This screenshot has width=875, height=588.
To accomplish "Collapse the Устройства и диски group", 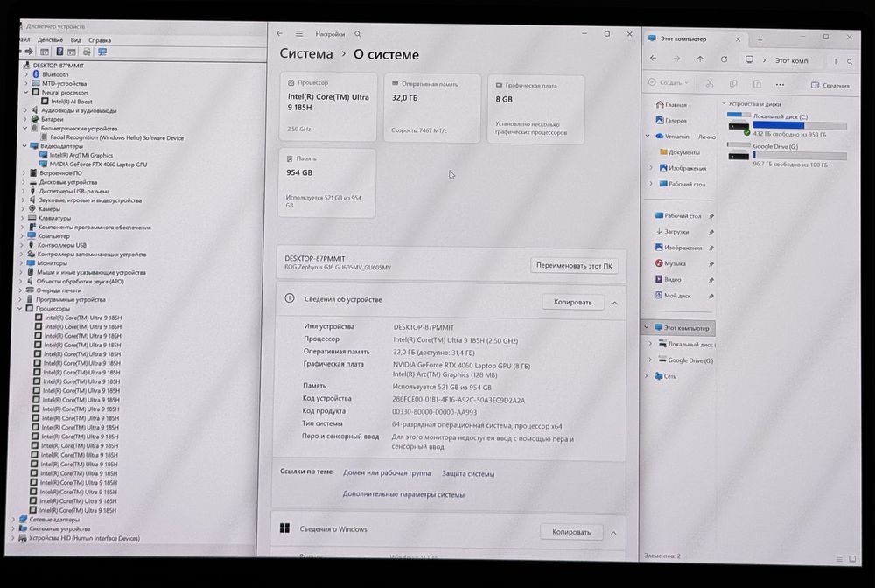I will click(x=724, y=103).
